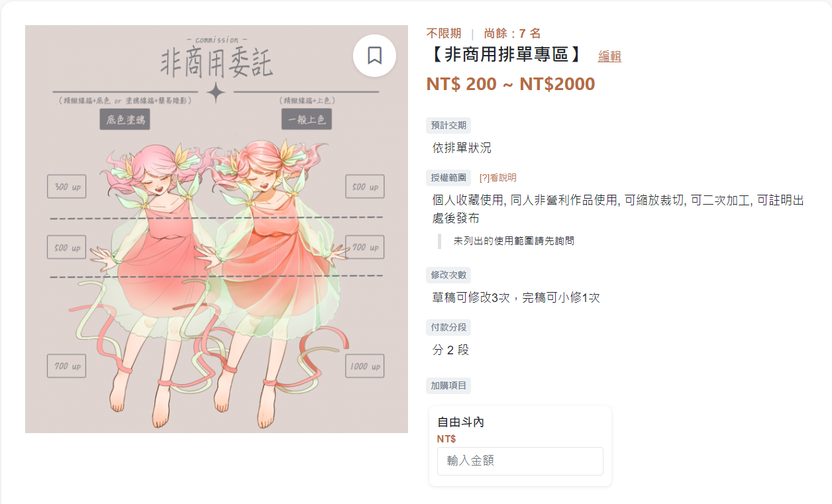
Task: Open the [?]看說明 help link
Action: pyautogui.click(x=498, y=177)
